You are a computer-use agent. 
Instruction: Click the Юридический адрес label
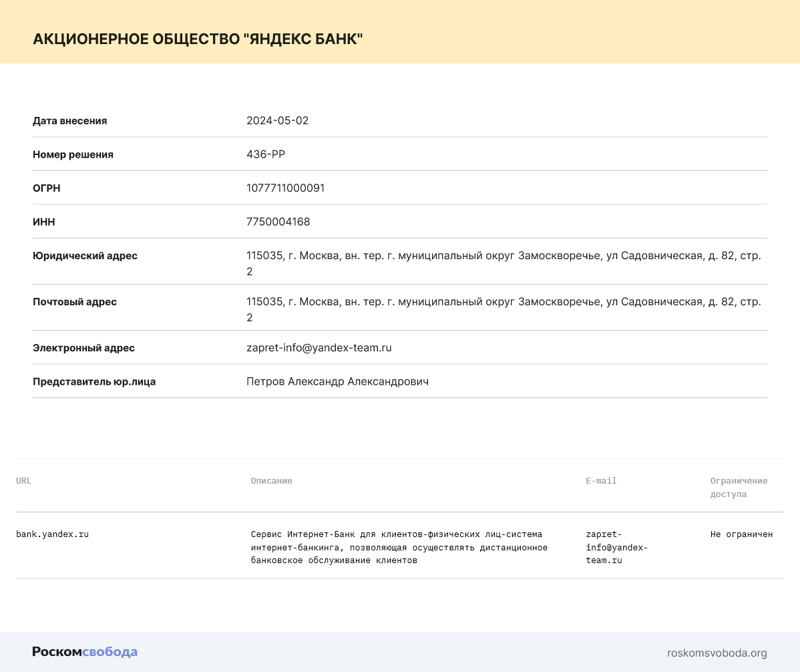pos(85,256)
